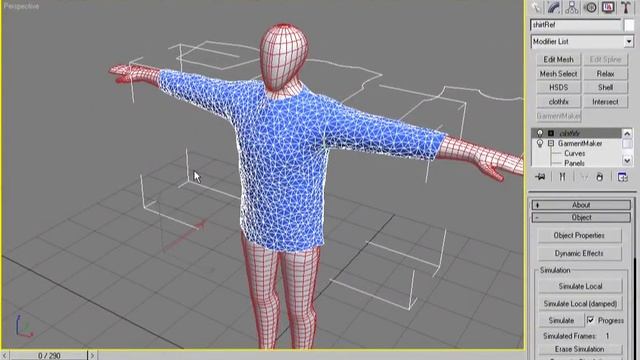
Task: Open the Modify command panel tab
Action: [x=554, y=7]
